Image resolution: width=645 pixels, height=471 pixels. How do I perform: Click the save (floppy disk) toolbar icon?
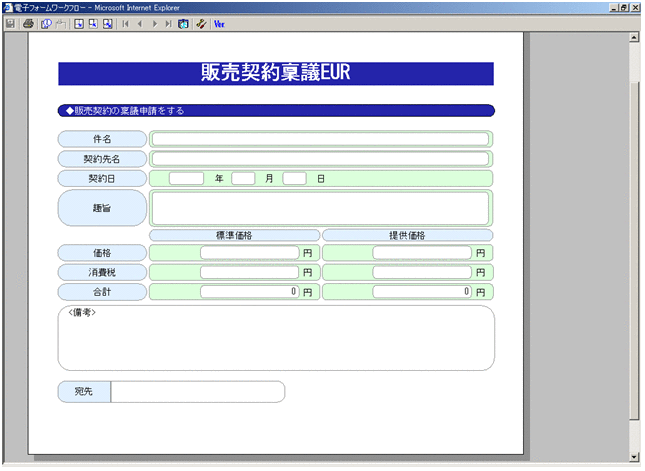(x=10, y=22)
